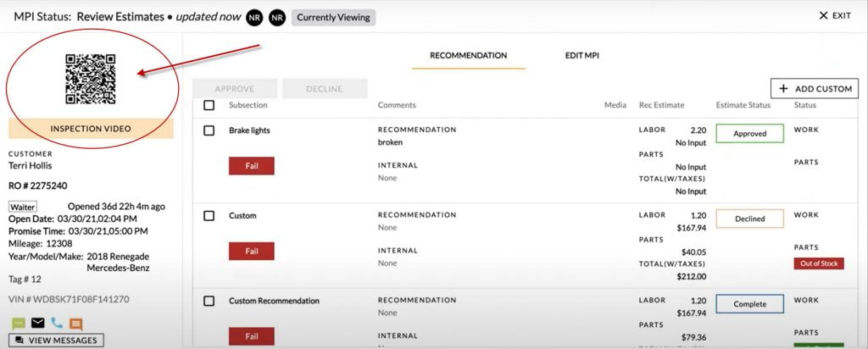The width and height of the screenshot is (868, 349).
Task: Click the X Exit icon
Action: (823, 15)
